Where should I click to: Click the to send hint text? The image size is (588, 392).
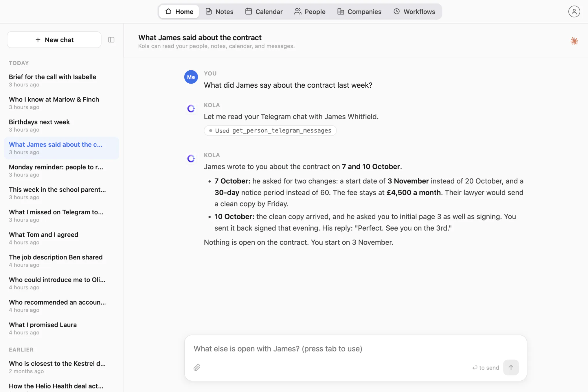(486, 368)
